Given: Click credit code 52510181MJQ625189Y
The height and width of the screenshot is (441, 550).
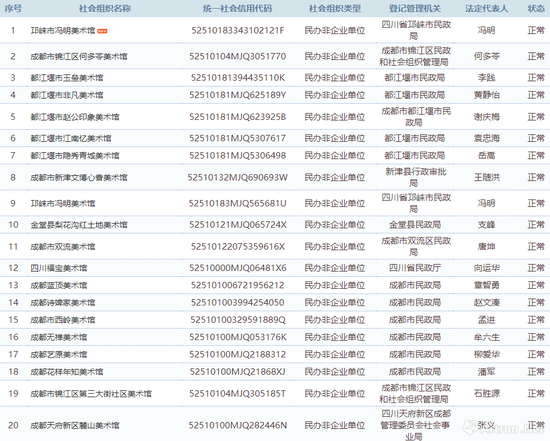Looking at the screenshot, I should [237, 95].
